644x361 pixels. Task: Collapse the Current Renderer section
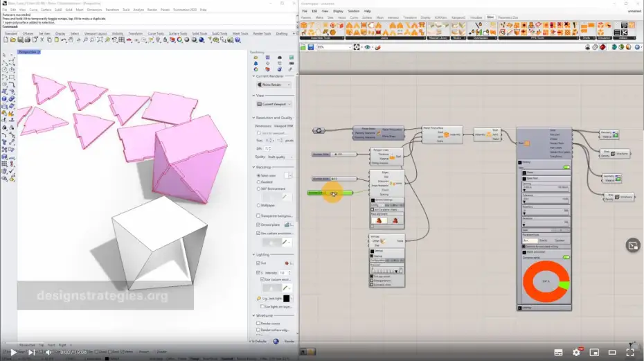[x=253, y=76]
